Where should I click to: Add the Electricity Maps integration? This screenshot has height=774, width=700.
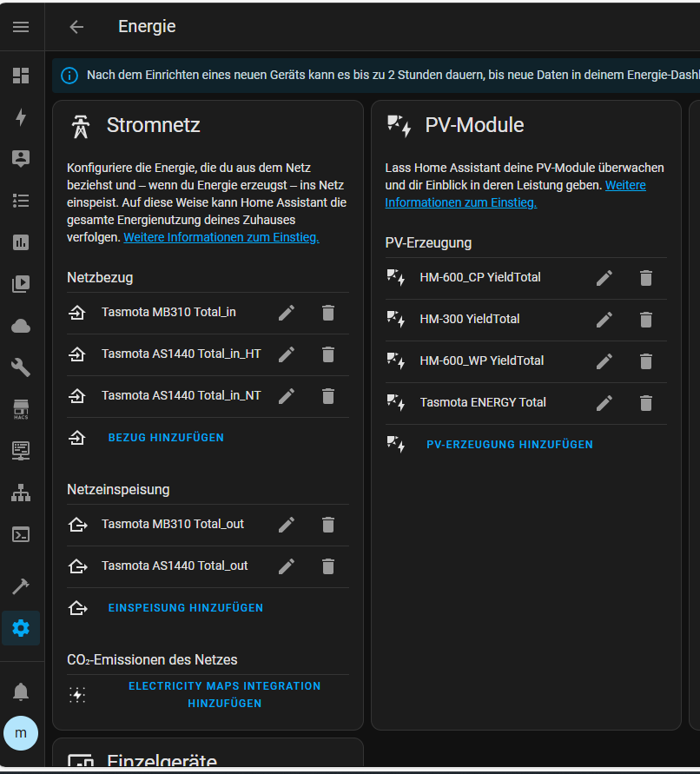click(224, 694)
